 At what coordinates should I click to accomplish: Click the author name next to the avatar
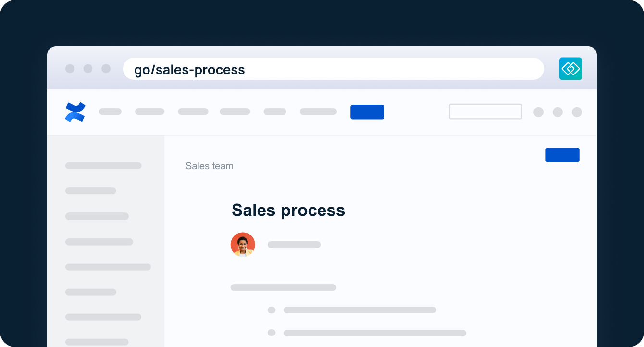294,245
